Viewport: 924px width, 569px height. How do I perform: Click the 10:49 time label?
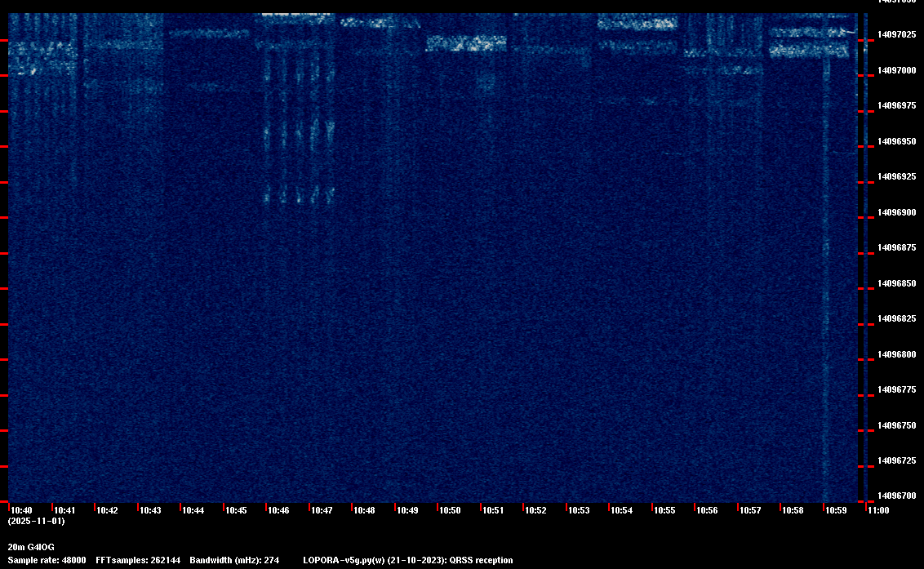click(x=407, y=510)
